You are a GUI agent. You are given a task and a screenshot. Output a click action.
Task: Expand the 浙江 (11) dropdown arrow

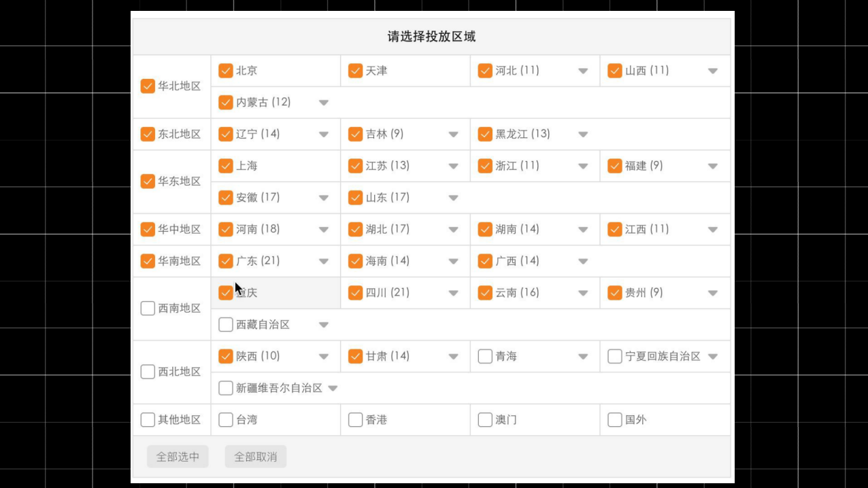[x=583, y=167]
